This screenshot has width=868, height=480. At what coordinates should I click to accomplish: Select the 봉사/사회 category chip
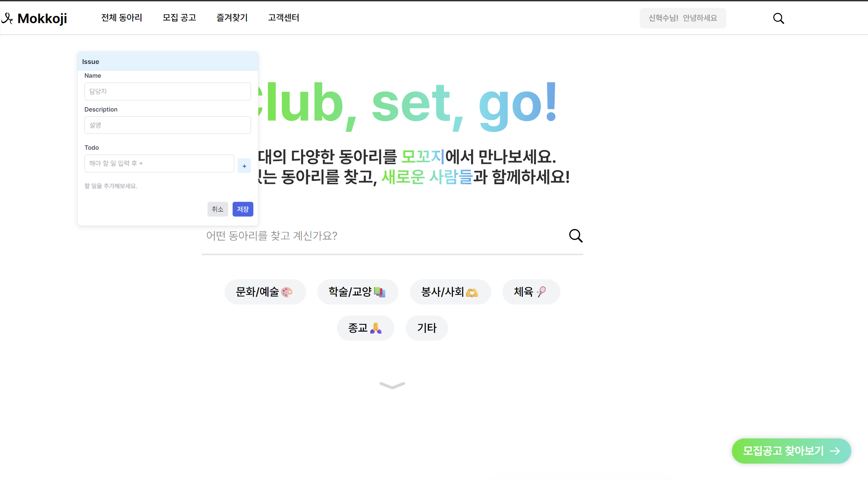[x=450, y=292]
